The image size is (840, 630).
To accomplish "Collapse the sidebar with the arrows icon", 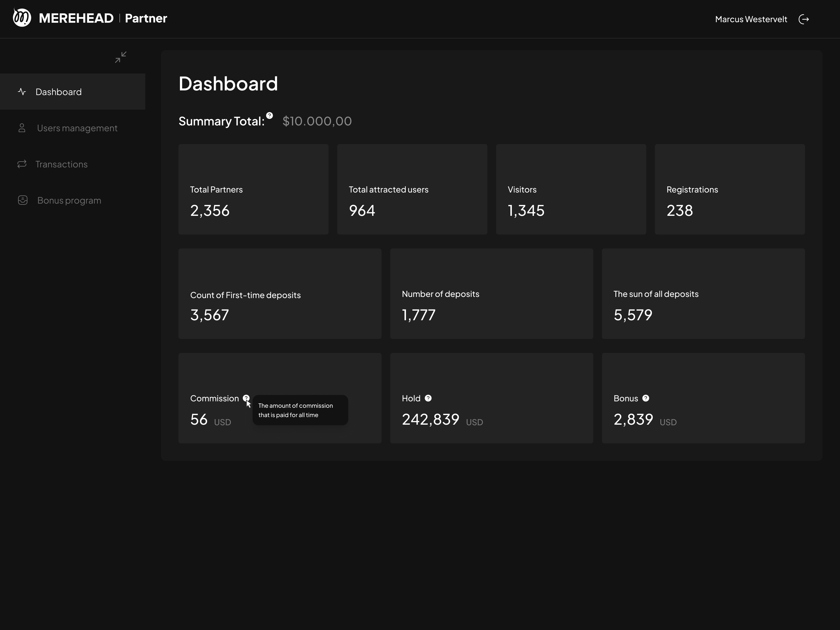I will pyautogui.click(x=121, y=57).
